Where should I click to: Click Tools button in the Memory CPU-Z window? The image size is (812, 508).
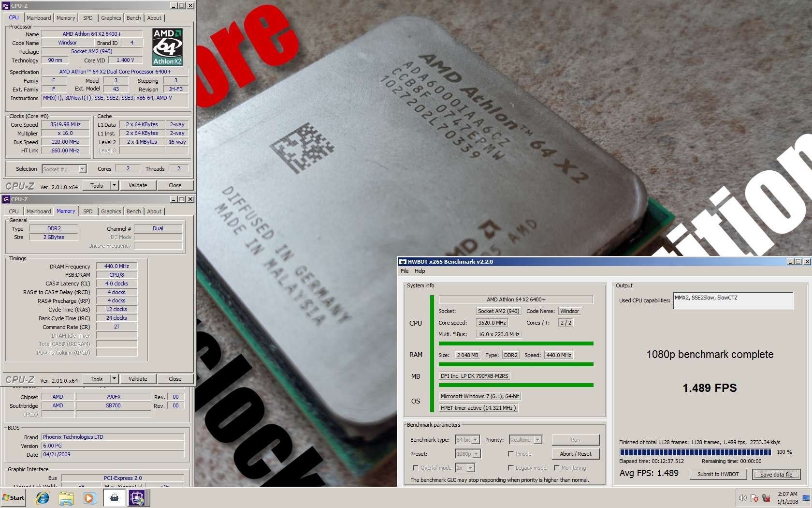[x=97, y=379]
